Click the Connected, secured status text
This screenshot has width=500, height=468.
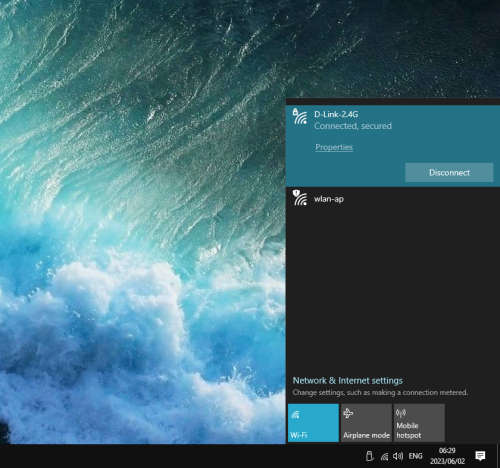(x=353, y=126)
